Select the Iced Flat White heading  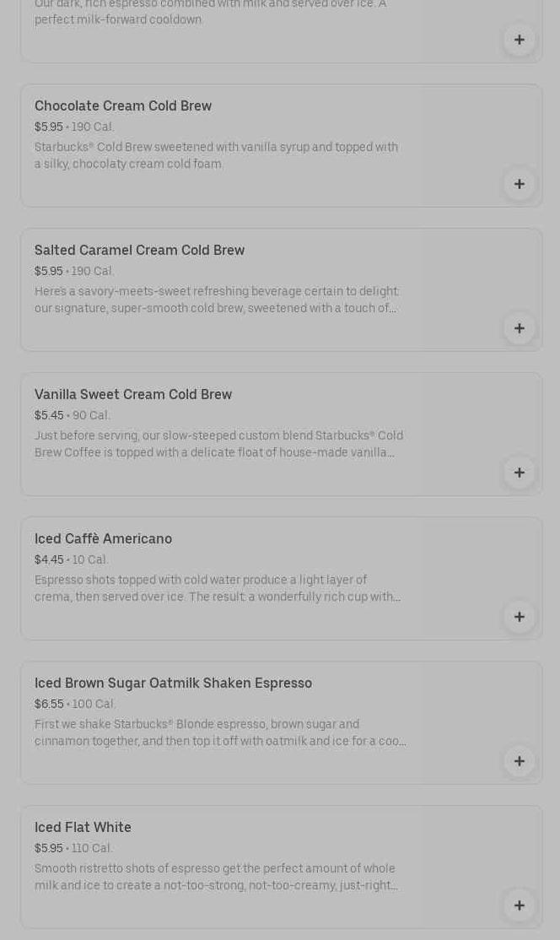pos(83,827)
